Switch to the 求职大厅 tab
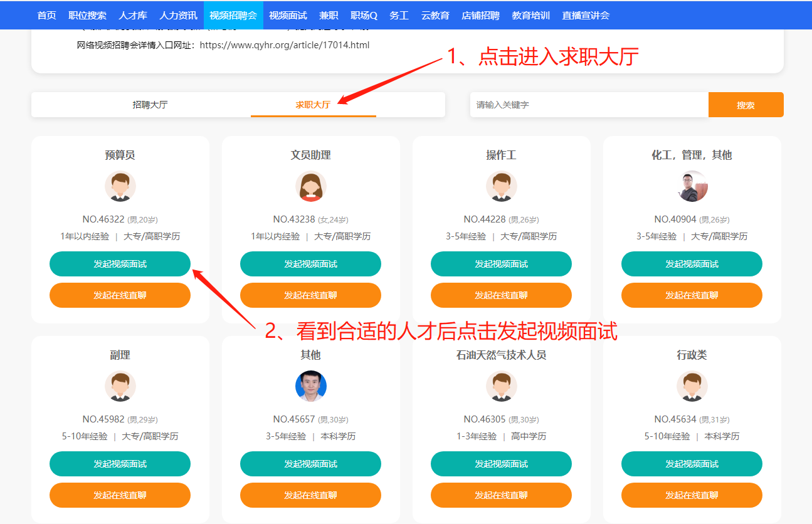Image resolution: width=812 pixels, height=524 pixels. [x=313, y=104]
